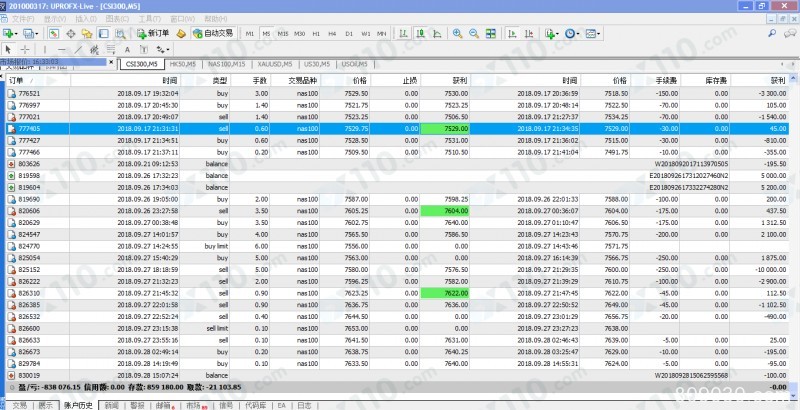The image size is (800, 410).
Task: Switch chart to line chart icon
Action: 437,34
